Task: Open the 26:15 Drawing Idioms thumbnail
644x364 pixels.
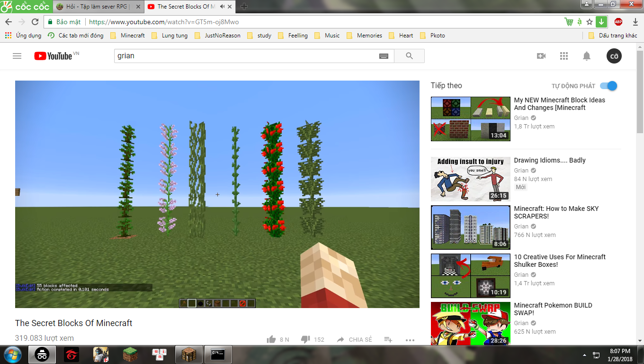Action: (471, 179)
